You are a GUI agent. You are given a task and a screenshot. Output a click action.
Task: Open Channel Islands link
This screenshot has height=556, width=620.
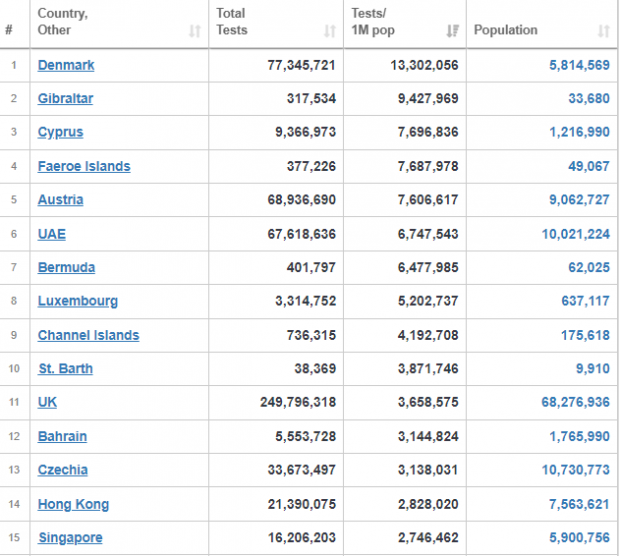click(88, 335)
